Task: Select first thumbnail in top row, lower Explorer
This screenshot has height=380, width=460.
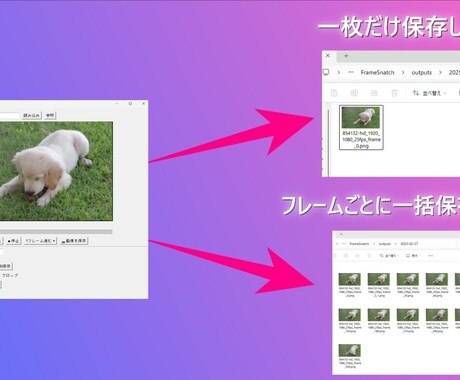Action: click(x=350, y=279)
